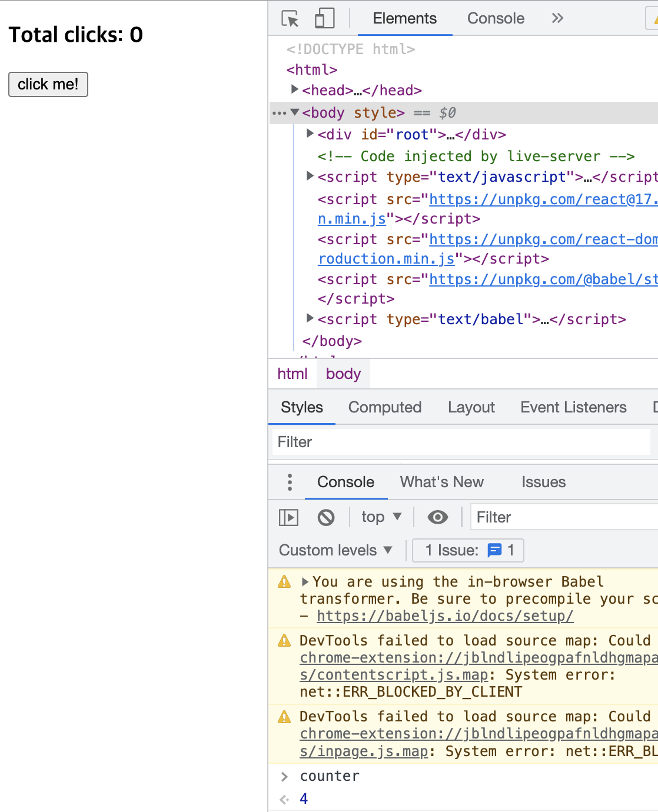Image resolution: width=658 pixels, height=812 pixels.
Task: Click the html breadcrumb
Action: tap(293, 374)
